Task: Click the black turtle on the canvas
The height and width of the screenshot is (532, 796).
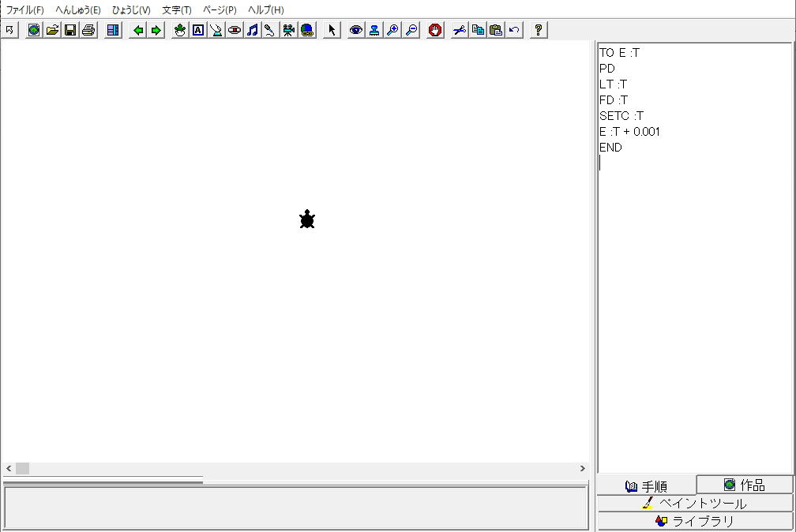Action: pos(307,219)
